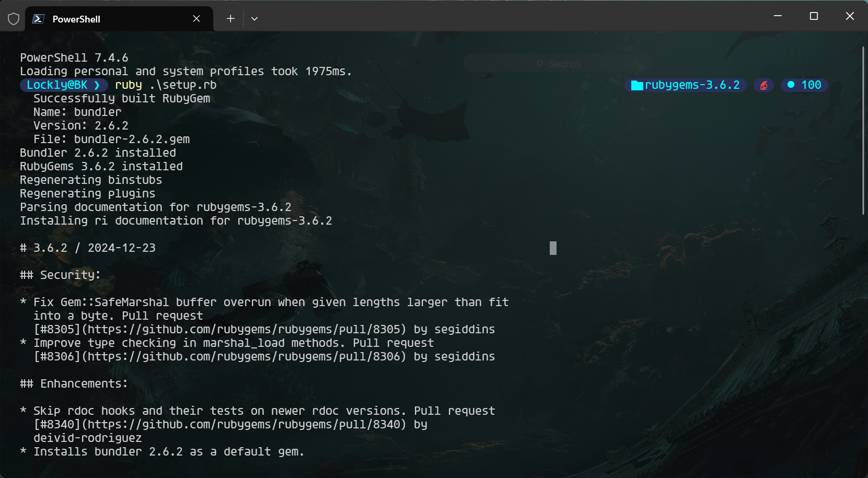Click the folder icon beside rubygems-3.6.2
868x478 pixels.
637,86
